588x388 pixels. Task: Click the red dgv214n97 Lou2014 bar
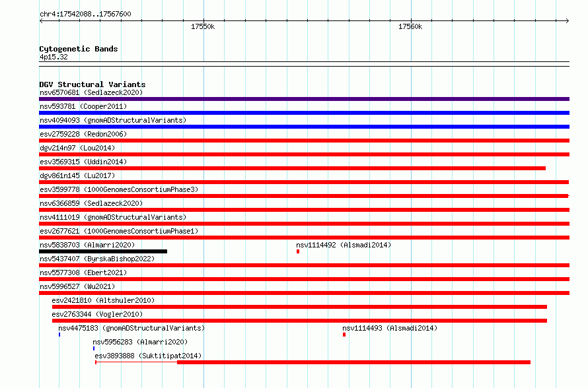(x=304, y=154)
